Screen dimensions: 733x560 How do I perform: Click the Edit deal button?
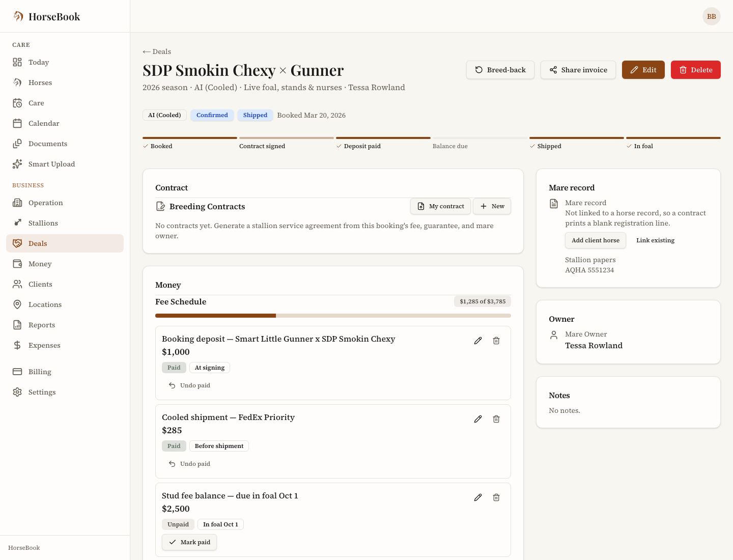pyautogui.click(x=643, y=70)
